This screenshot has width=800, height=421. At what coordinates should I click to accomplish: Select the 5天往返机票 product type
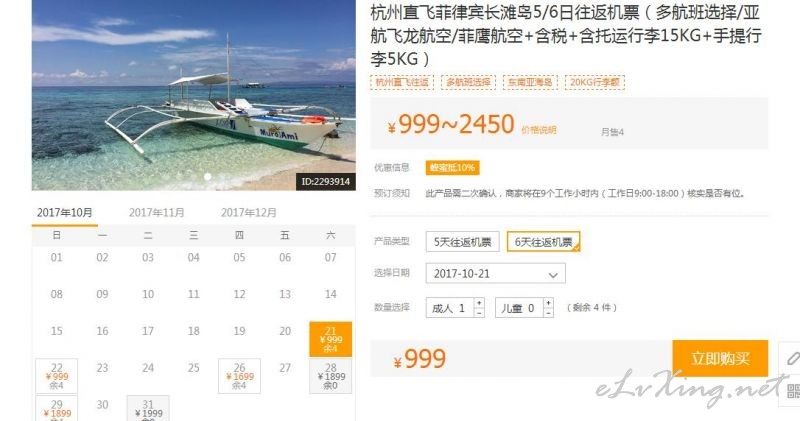(x=462, y=242)
